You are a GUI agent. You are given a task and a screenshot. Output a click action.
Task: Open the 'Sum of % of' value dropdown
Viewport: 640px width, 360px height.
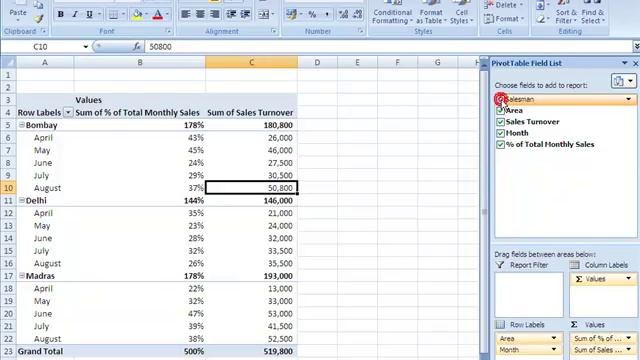click(629, 338)
